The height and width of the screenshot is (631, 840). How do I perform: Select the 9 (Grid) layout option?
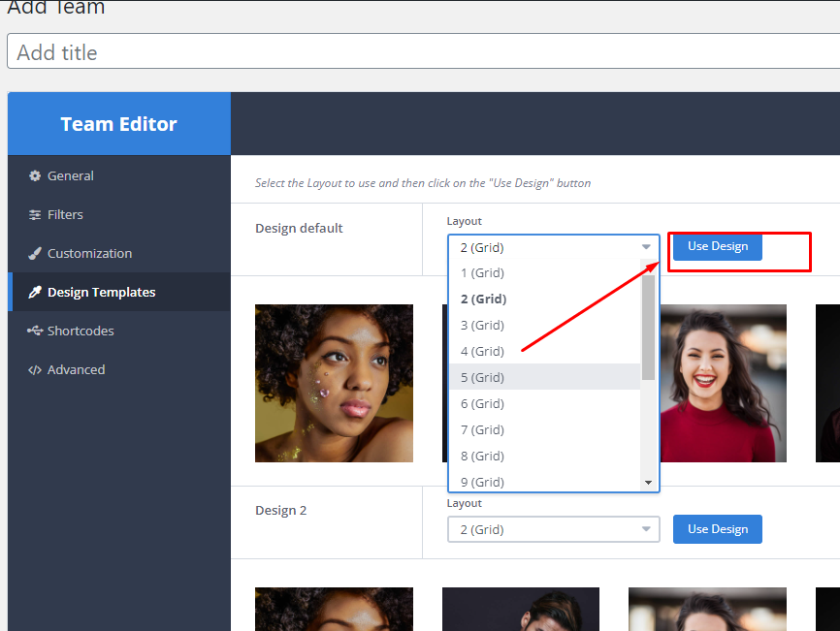545,481
